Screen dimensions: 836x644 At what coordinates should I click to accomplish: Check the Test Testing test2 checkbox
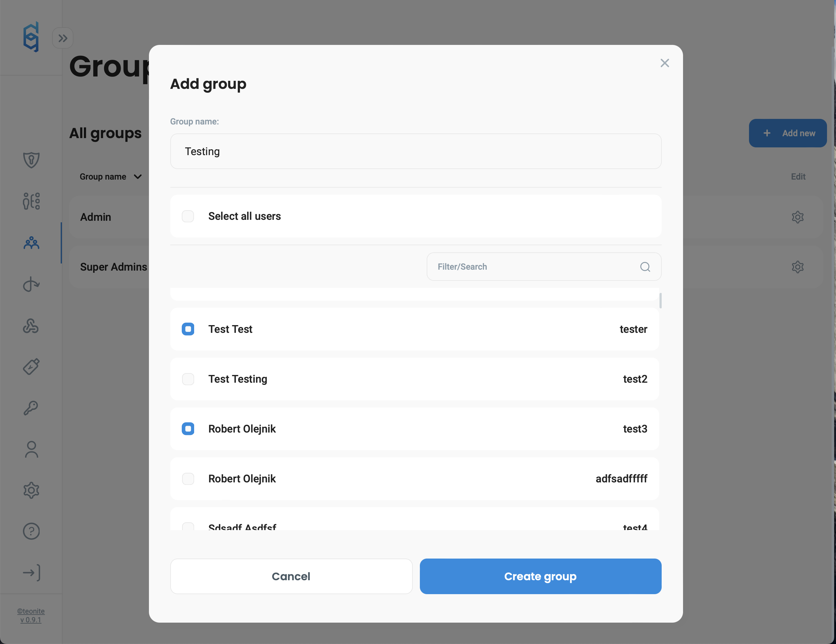tap(188, 379)
